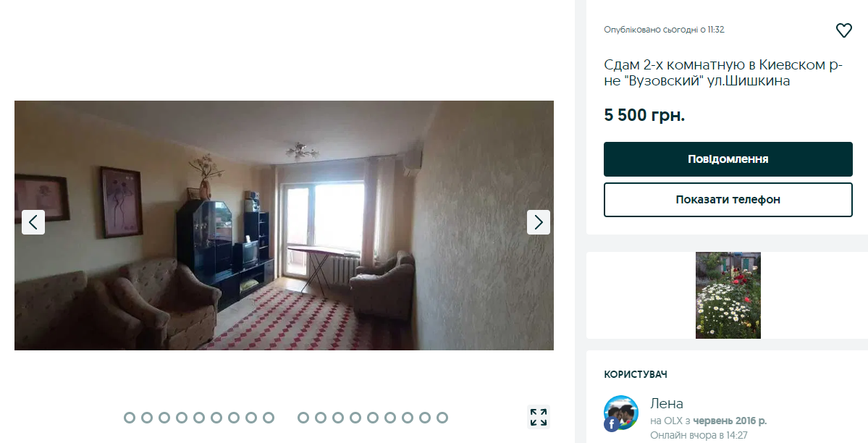Select the last gallery pagination dot

tap(442, 418)
